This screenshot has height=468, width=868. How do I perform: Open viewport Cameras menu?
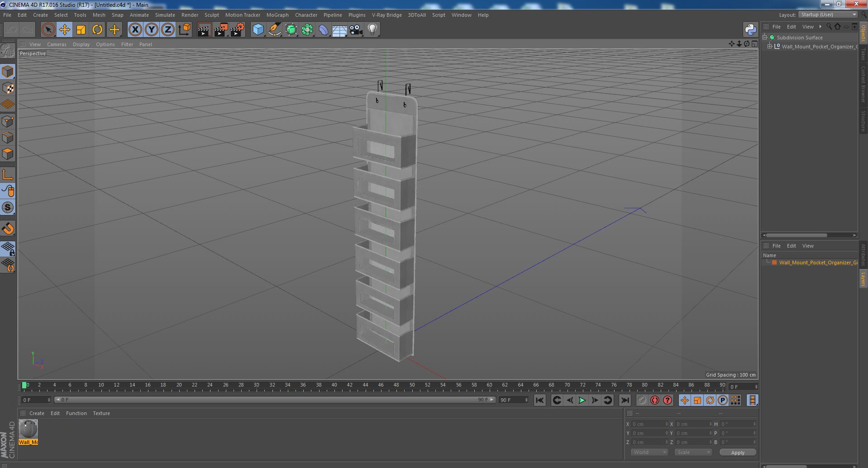[57, 44]
